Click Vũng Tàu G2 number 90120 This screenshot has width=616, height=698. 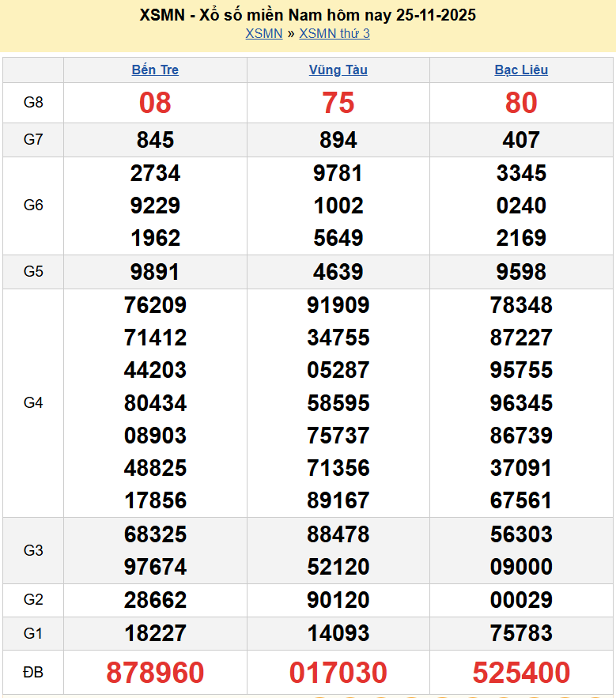click(x=338, y=600)
